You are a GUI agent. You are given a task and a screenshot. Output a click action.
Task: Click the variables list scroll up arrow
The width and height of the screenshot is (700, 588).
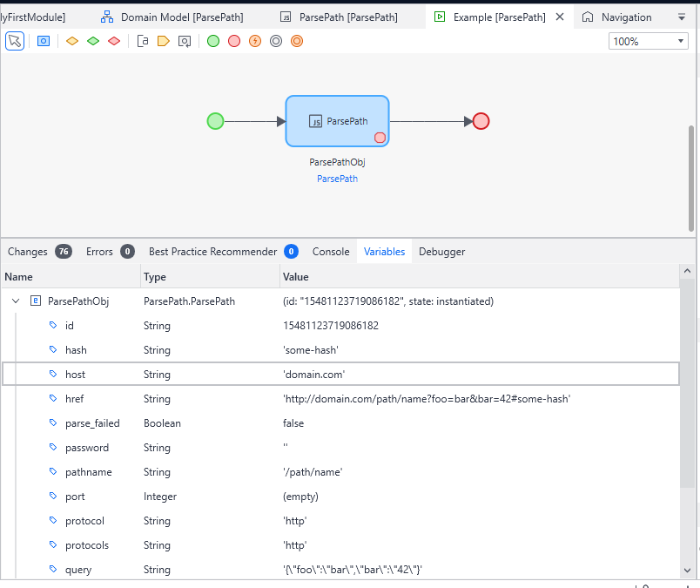click(x=687, y=271)
